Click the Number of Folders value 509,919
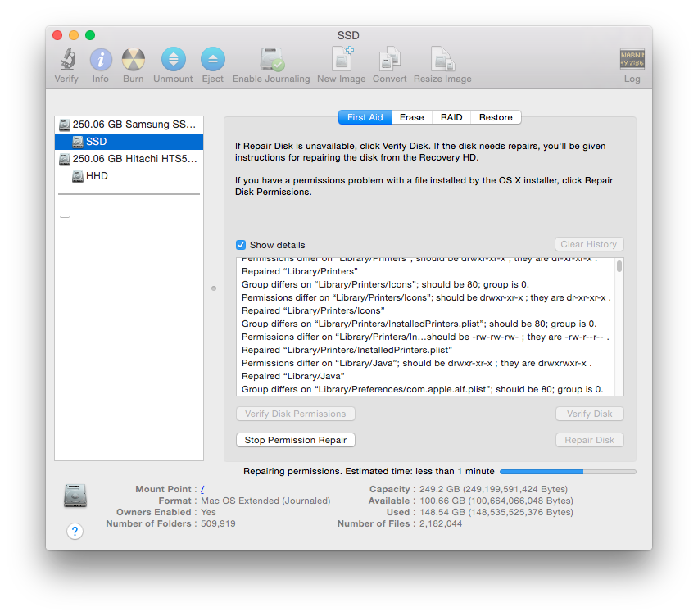The image size is (698, 616). click(218, 524)
